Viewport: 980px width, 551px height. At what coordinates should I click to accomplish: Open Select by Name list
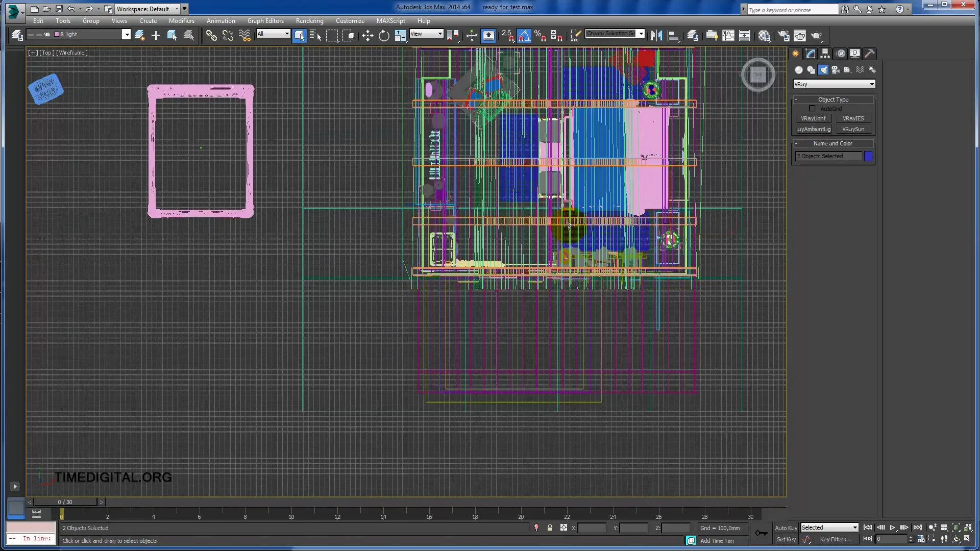pyautogui.click(x=315, y=35)
